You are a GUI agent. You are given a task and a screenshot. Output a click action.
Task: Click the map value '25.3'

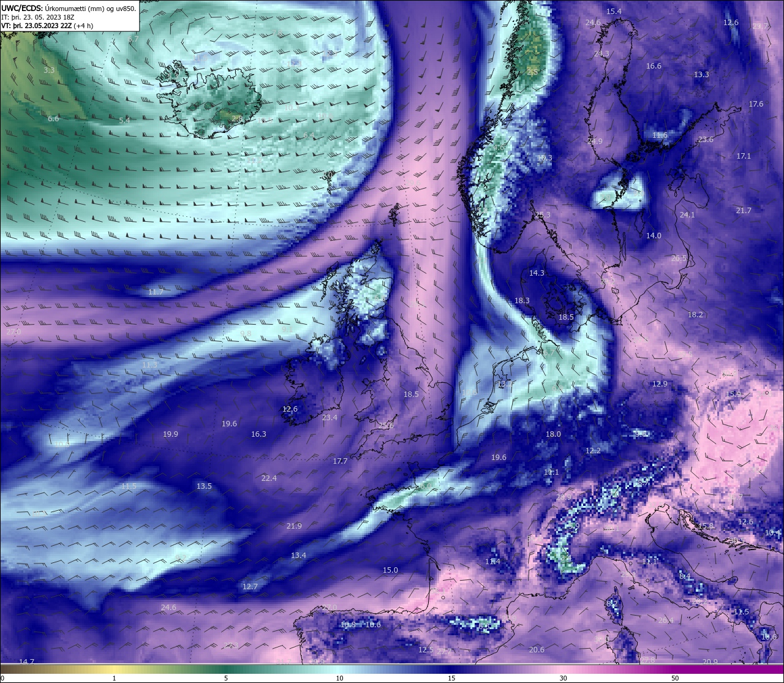point(543,215)
